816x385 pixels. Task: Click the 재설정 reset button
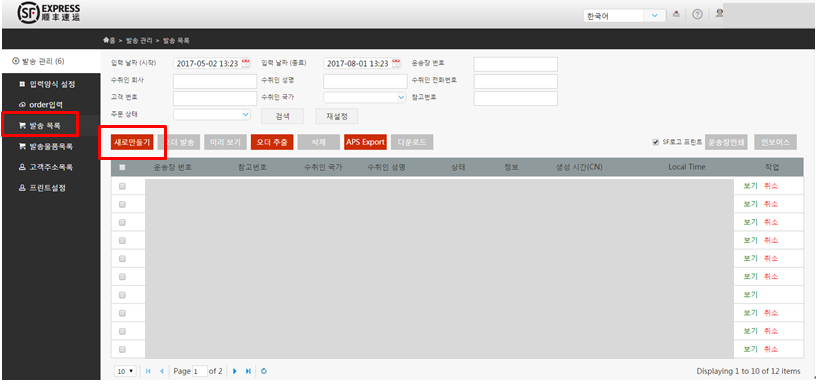point(337,116)
